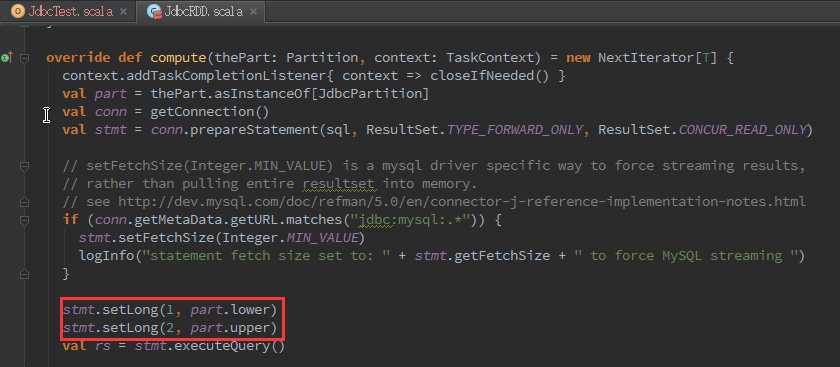The height and width of the screenshot is (367, 840).
Task: Click NextIterator[T] type
Action: pos(658,57)
